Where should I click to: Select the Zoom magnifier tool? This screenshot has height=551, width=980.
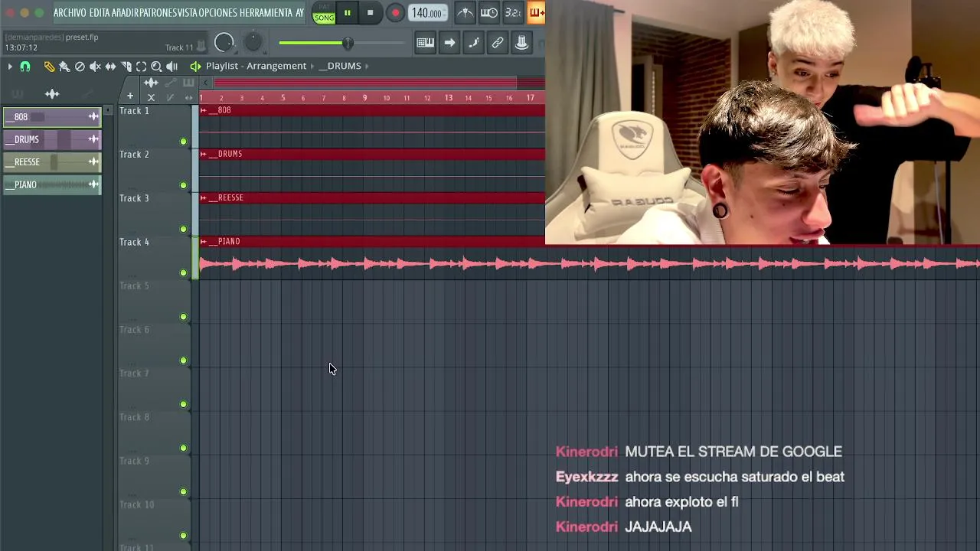(x=156, y=67)
